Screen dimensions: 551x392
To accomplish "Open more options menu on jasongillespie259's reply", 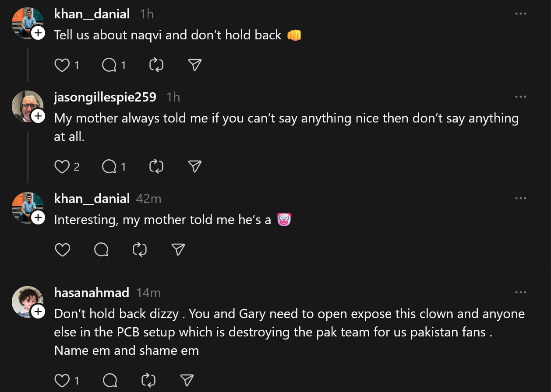I will point(521,97).
